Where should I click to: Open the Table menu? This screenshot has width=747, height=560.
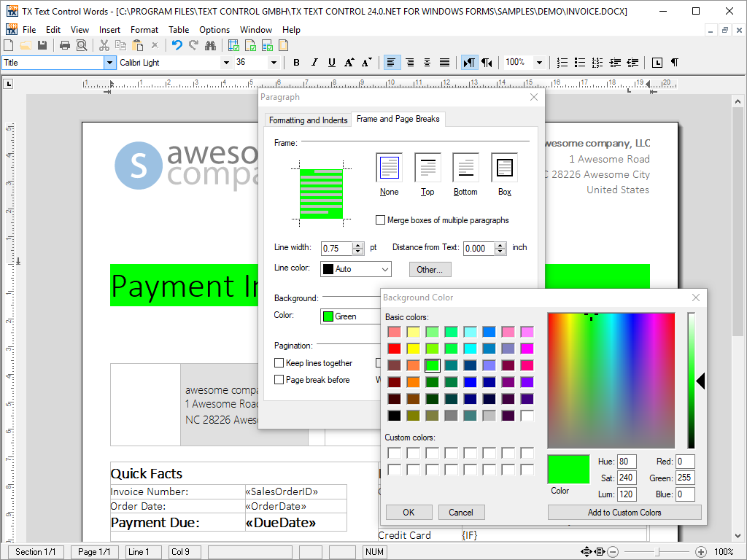[179, 30]
